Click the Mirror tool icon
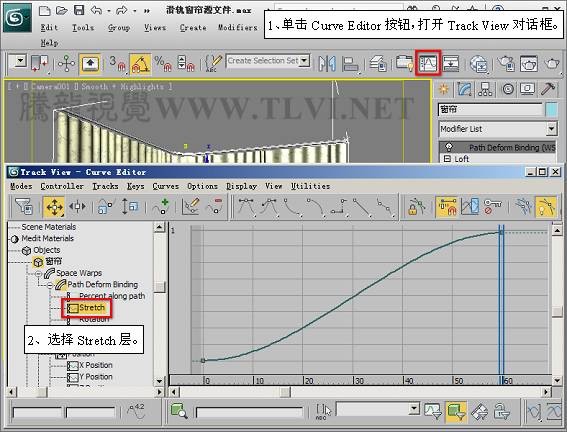 (327, 64)
